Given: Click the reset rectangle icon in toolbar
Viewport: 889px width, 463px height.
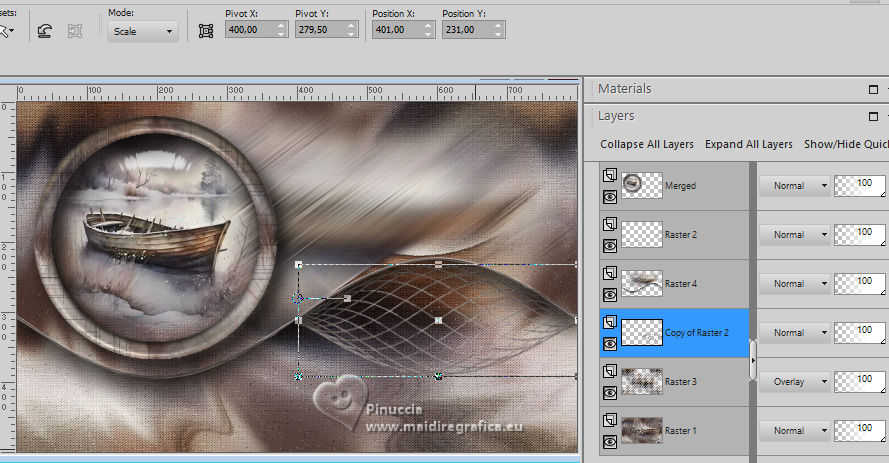Looking at the screenshot, I should [x=45, y=31].
